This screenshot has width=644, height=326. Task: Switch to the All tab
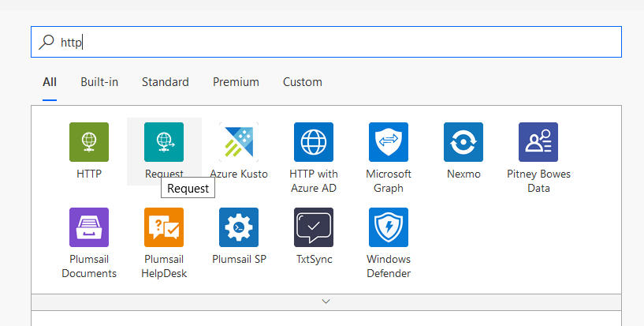point(50,82)
